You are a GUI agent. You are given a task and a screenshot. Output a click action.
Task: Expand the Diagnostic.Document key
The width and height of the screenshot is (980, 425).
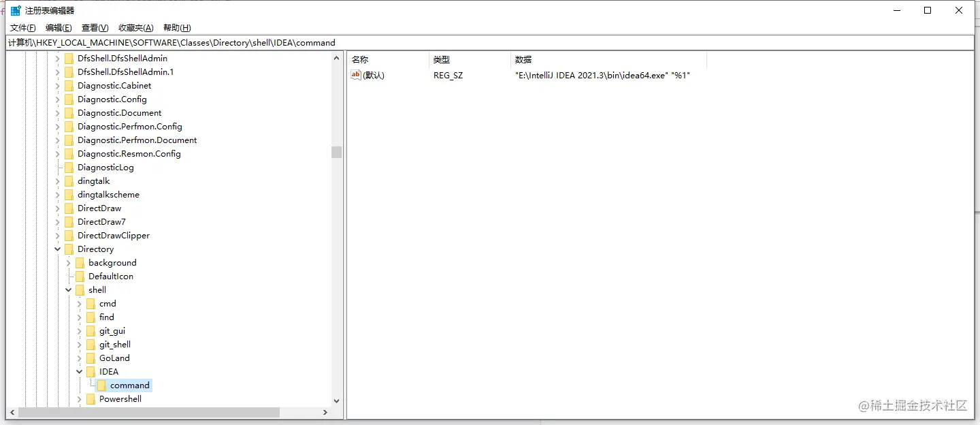(58, 113)
